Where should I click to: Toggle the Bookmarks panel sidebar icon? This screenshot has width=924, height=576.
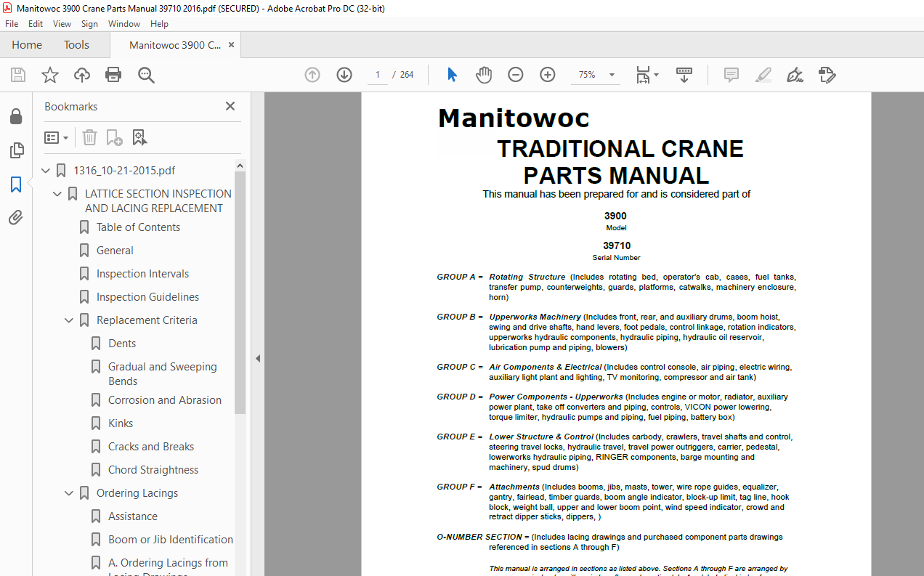tap(16, 184)
